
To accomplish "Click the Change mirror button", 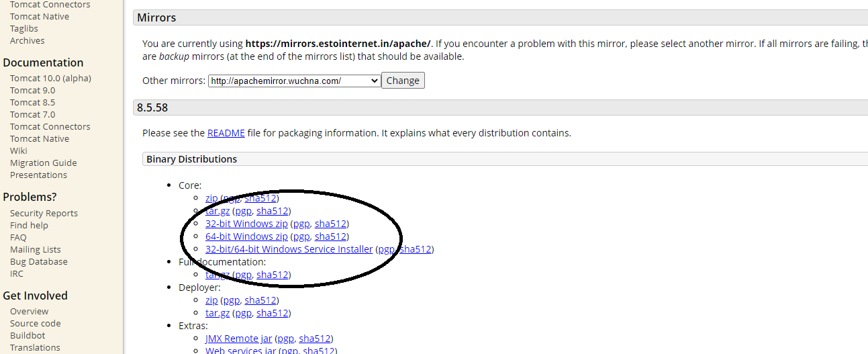I will click(x=403, y=81).
